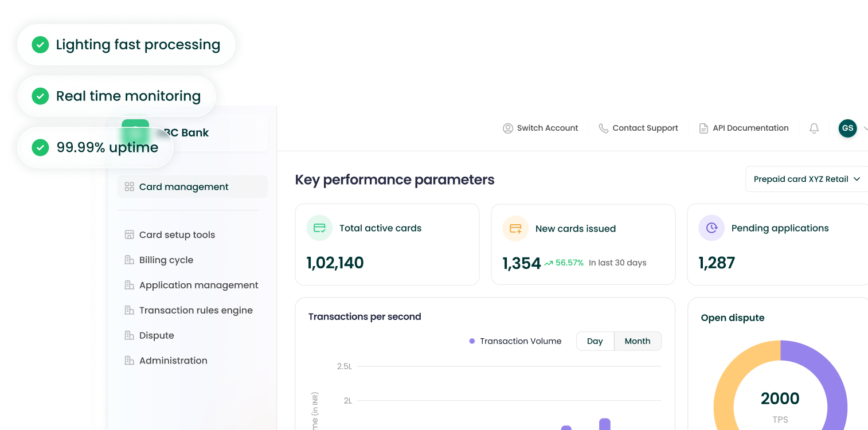Click the GS user avatar
868x430 pixels.
tap(847, 128)
